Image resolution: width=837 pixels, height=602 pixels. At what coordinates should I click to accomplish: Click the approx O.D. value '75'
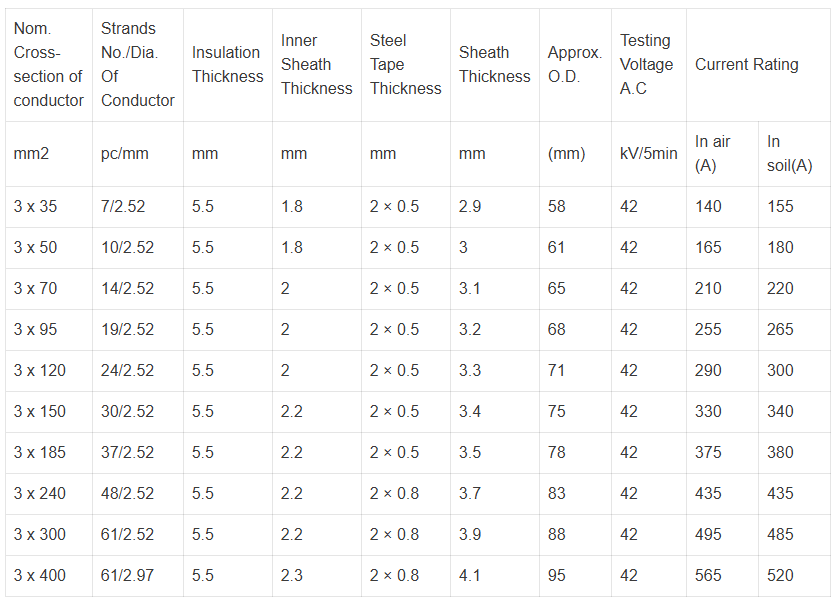click(x=557, y=411)
